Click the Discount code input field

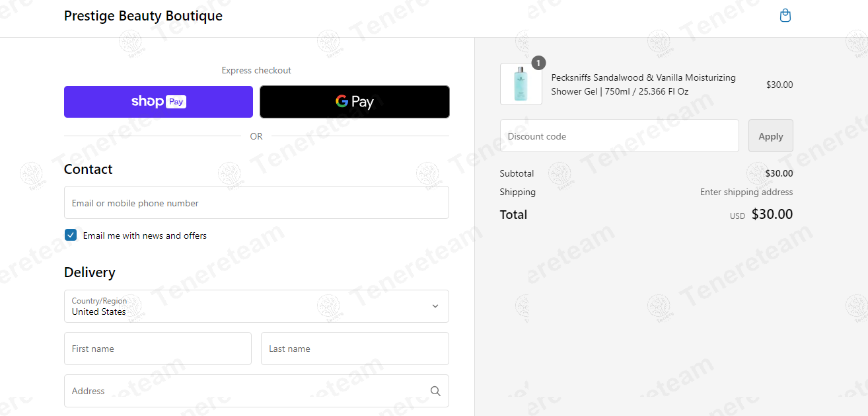pyautogui.click(x=620, y=136)
